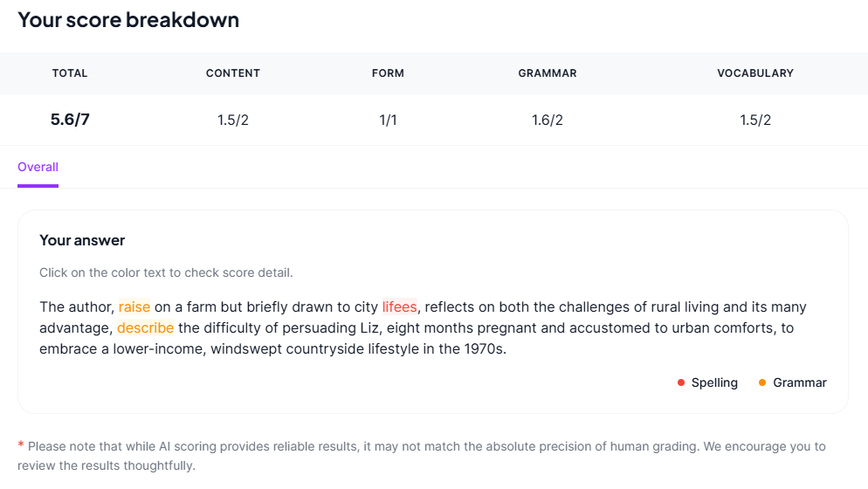Click the GRAMMAR column header
This screenshot has height=489, width=868.
548,73
